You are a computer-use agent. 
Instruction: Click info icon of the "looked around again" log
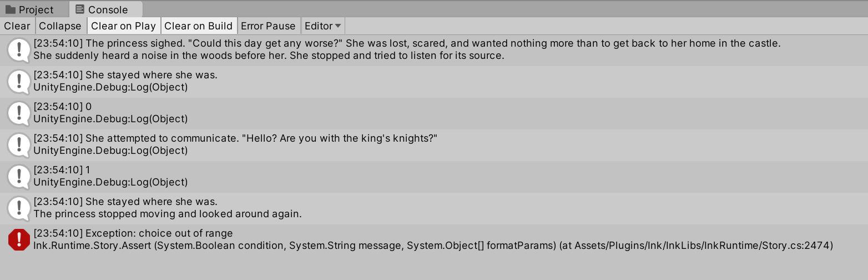tap(19, 208)
